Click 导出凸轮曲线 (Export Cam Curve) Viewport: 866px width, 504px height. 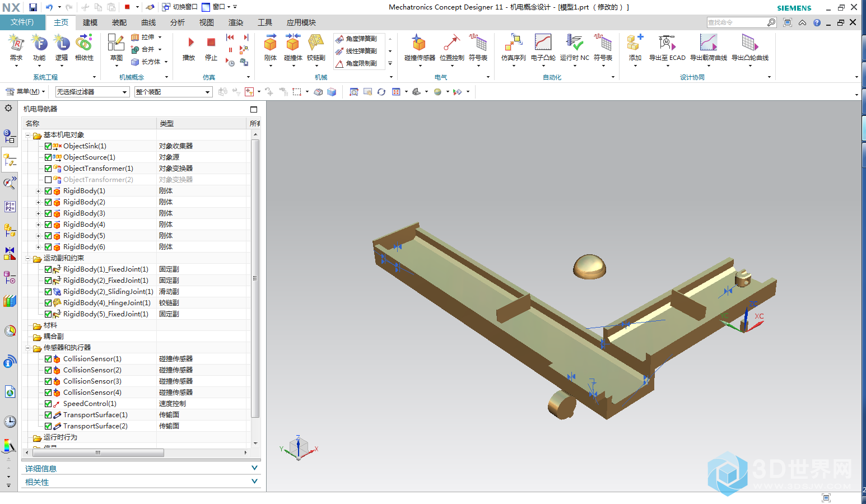point(749,47)
